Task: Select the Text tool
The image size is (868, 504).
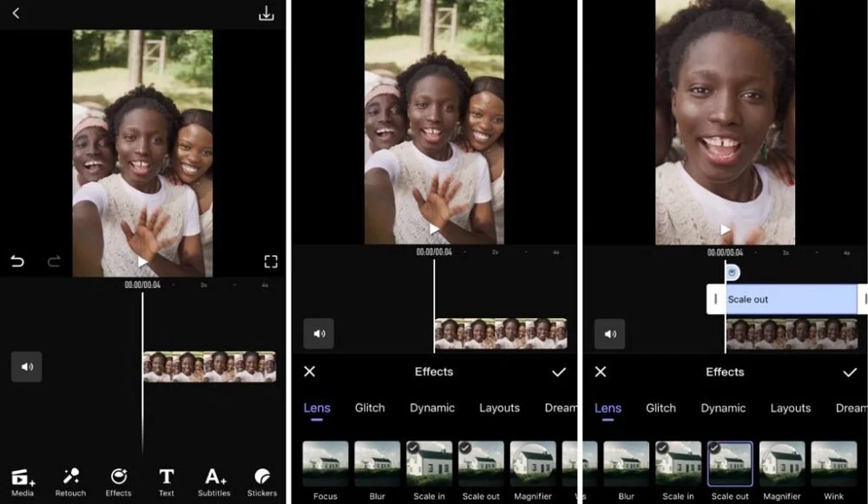Action: pos(167,482)
